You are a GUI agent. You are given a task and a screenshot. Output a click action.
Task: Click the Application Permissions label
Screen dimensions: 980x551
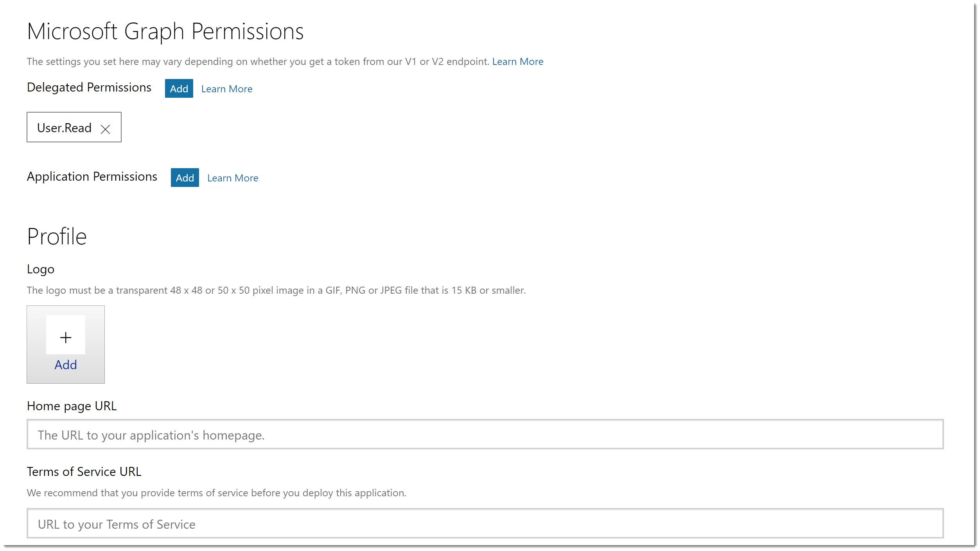coord(92,177)
